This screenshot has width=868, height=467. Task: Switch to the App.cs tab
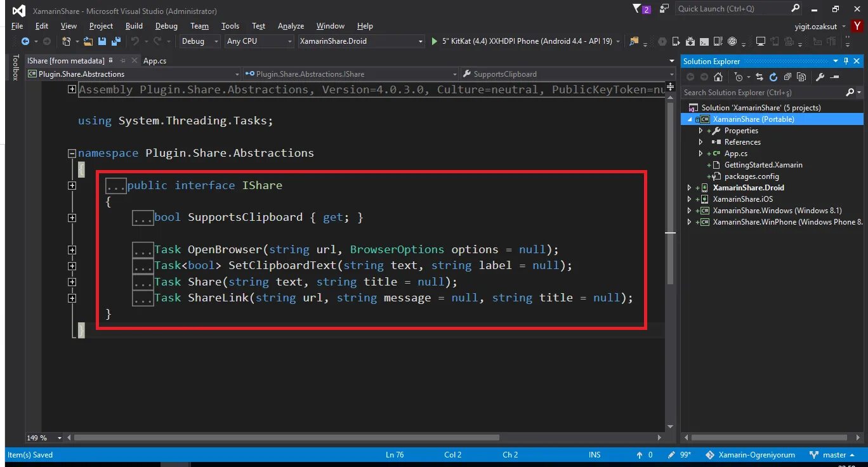[x=155, y=61]
